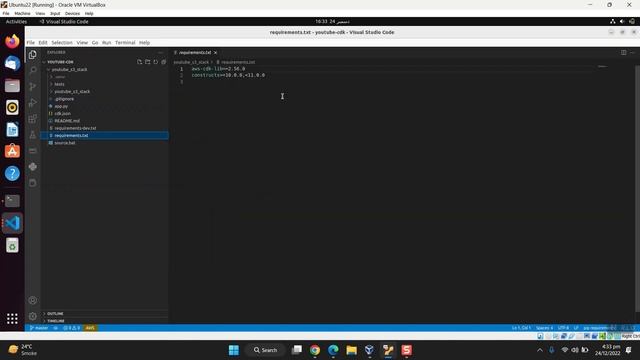640x360 pixels.
Task: Open VirtualBox Devices menu
Action: coord(72,13)
